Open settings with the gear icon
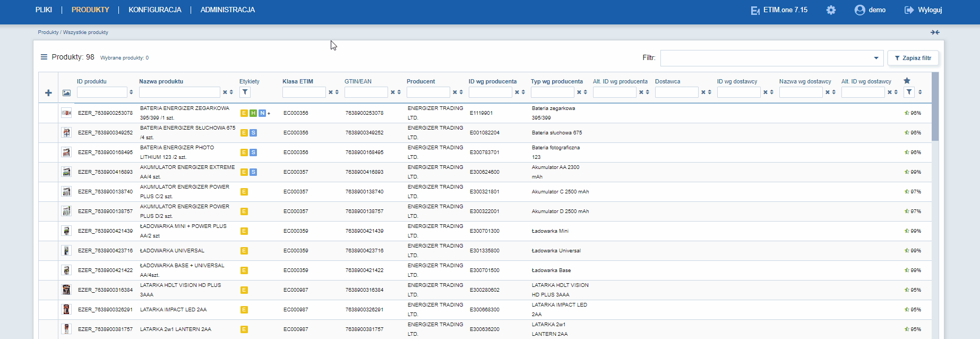980x339 pixels. 831,10
